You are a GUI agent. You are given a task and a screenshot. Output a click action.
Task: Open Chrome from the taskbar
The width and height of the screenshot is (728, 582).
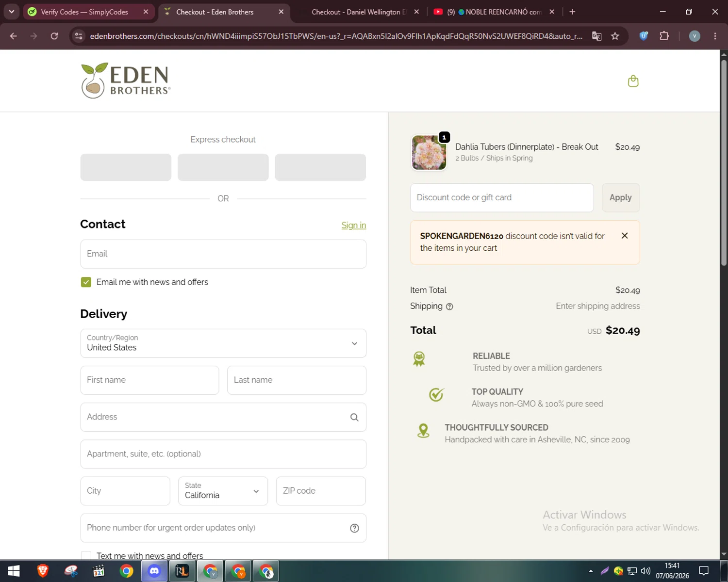[x=126, y=571]
